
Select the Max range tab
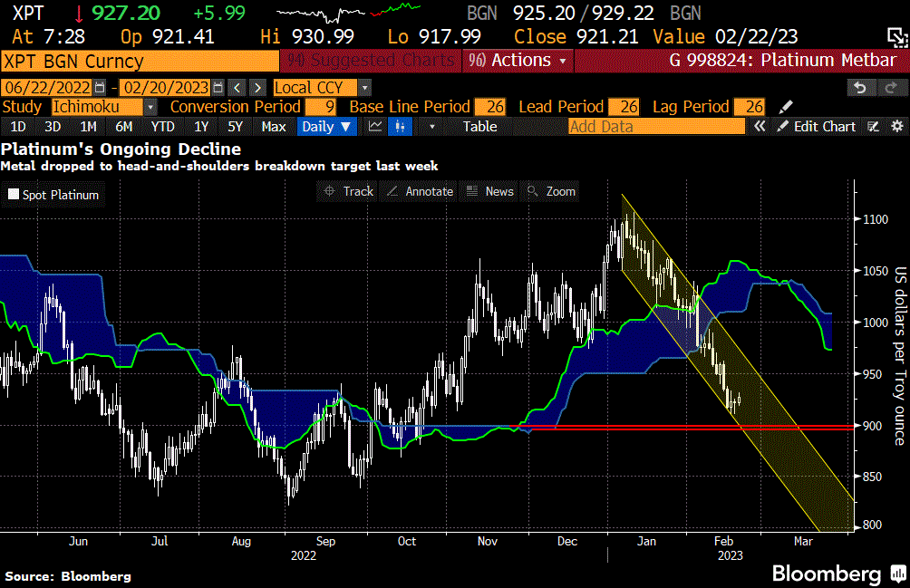pyautogui.click(x=274, y=127)
